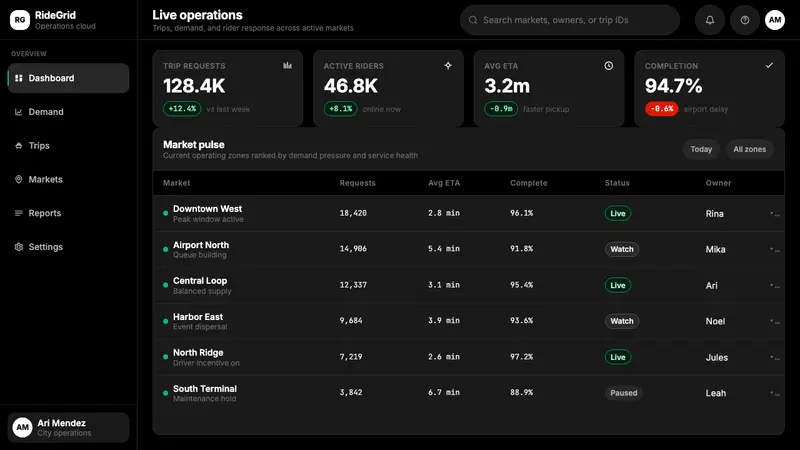Click the Watch badge for Harbor East
Screen dimensions: 800x450
(622, 321)
